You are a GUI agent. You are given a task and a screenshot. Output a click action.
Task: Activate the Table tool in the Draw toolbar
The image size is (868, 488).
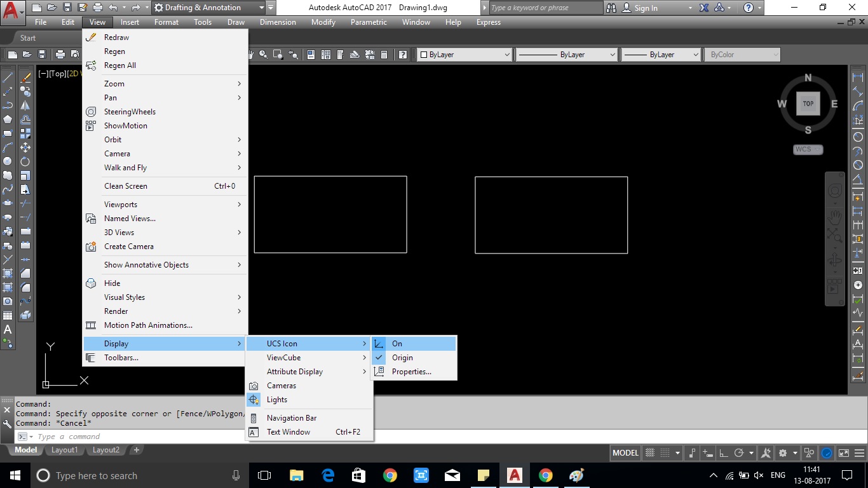(8, 314)
